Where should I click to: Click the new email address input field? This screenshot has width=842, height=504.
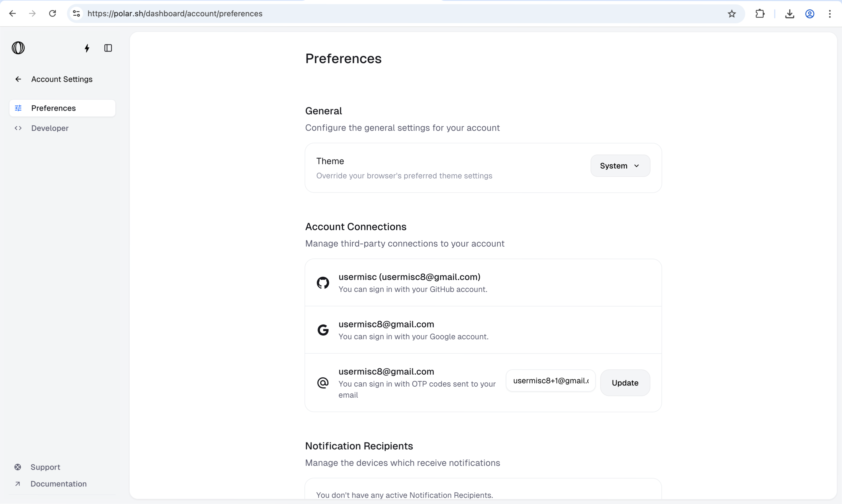[x=550, y=381]
